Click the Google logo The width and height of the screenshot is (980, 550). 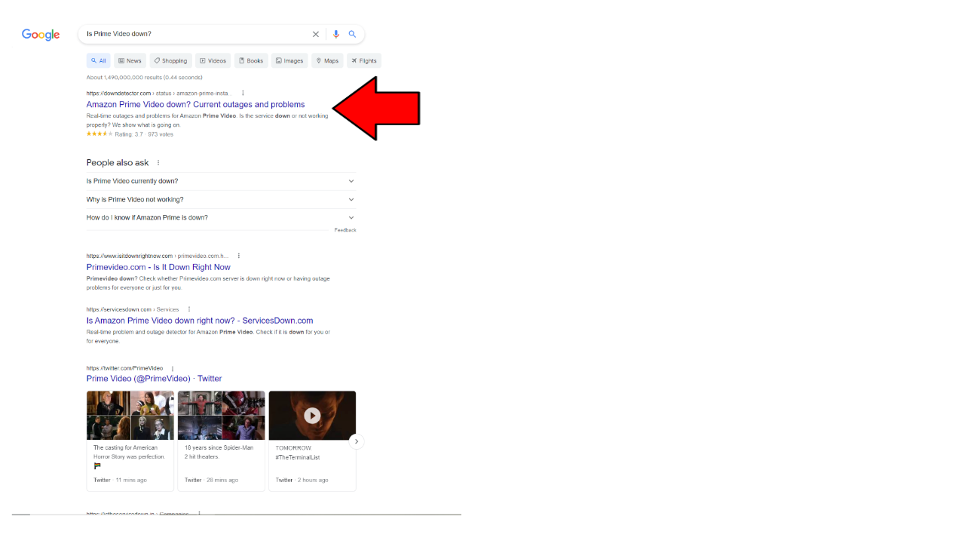[x=41, y=35]
